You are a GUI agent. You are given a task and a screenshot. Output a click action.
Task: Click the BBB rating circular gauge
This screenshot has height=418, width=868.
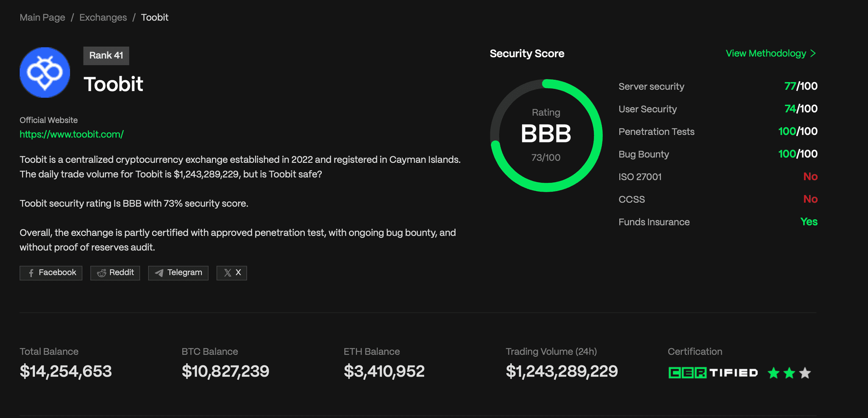[546, 135]
